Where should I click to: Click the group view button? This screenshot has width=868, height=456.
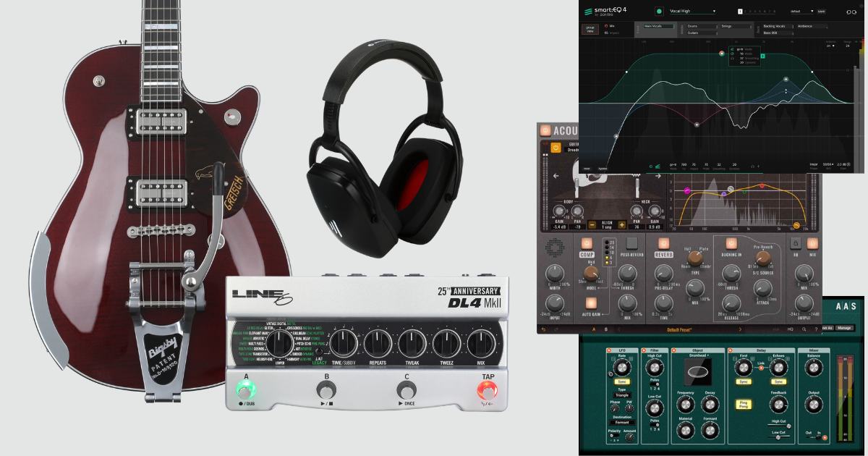tap(590, 29)
